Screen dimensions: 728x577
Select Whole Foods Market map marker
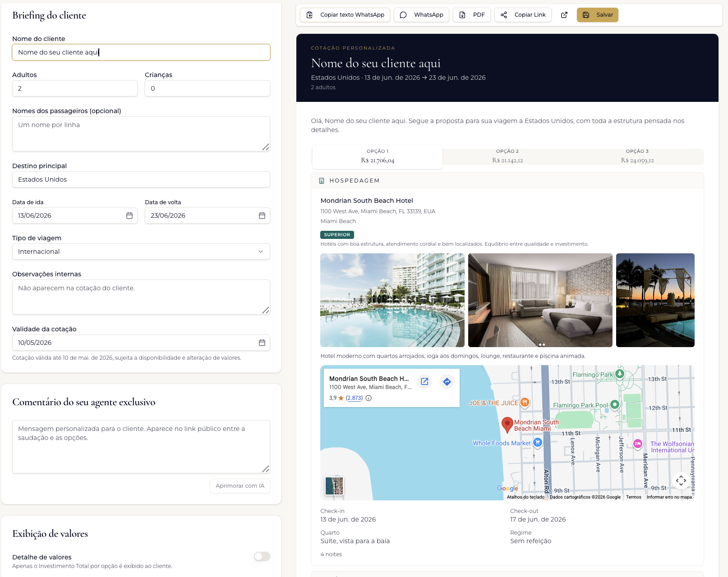[x=537, y=443]
